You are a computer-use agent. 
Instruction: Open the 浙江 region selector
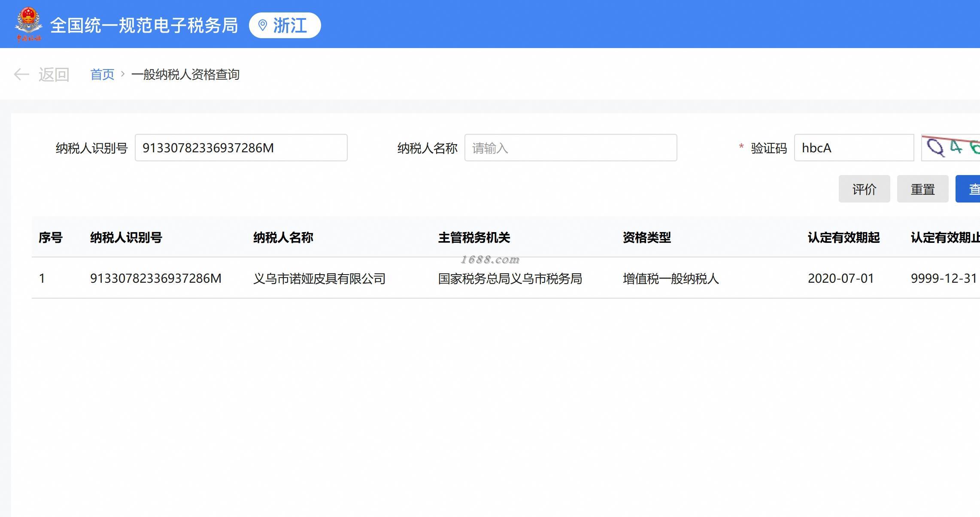coord(285,25)
